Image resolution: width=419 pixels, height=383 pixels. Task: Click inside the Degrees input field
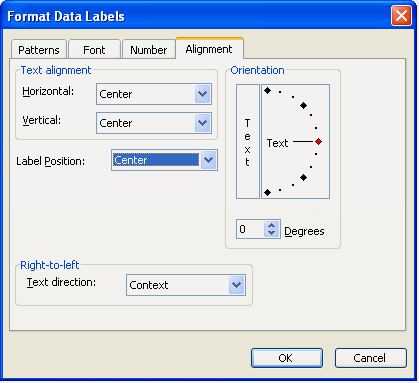click(x=251, y=229)
